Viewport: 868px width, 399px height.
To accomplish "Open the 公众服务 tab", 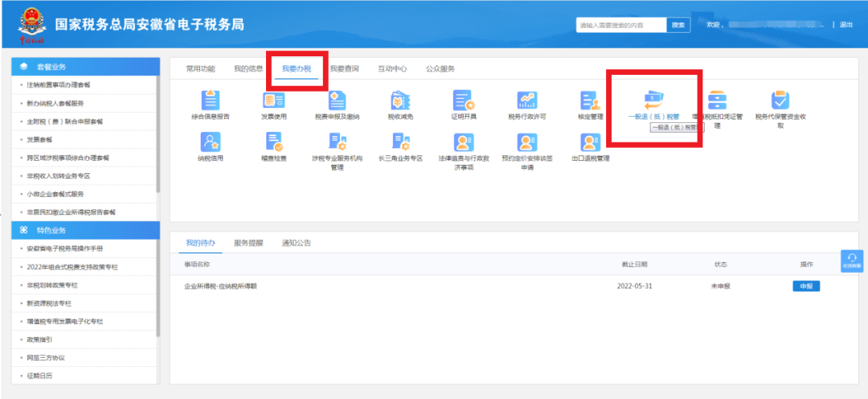I will (x=440, y=68).
